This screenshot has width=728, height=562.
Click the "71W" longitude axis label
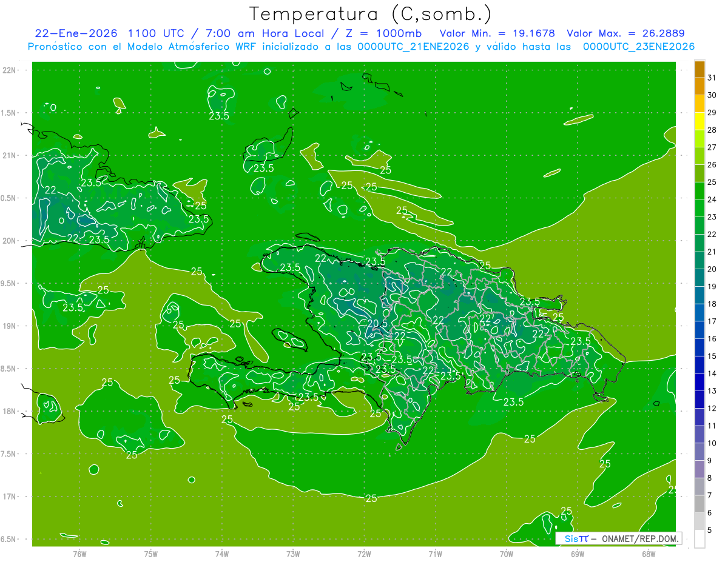click(x=435, y=554)
